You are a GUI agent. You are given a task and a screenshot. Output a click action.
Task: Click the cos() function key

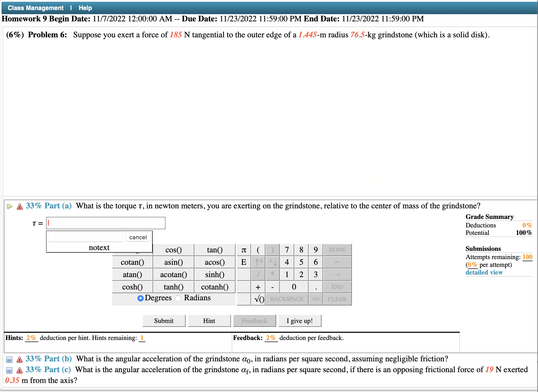[x=173, y=250]
